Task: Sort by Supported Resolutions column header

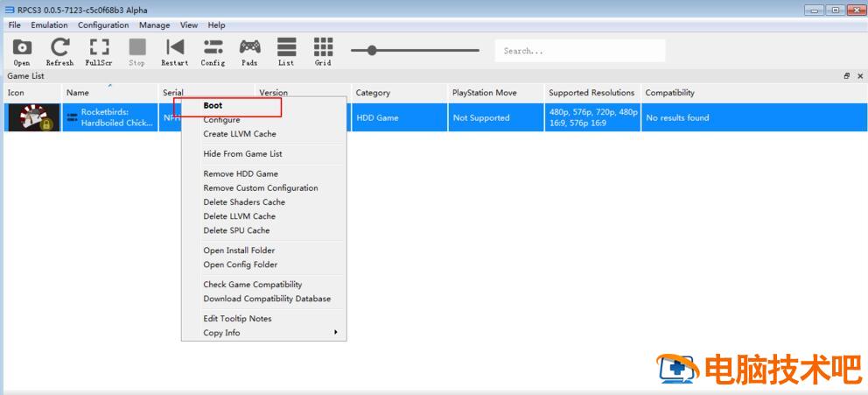Action: (592, 93)
